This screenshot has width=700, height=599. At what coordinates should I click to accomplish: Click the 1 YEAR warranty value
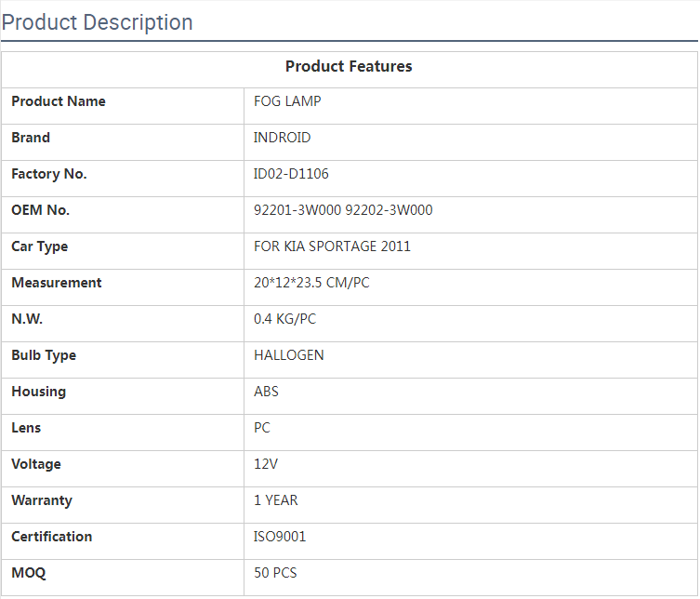click(276, 500)
